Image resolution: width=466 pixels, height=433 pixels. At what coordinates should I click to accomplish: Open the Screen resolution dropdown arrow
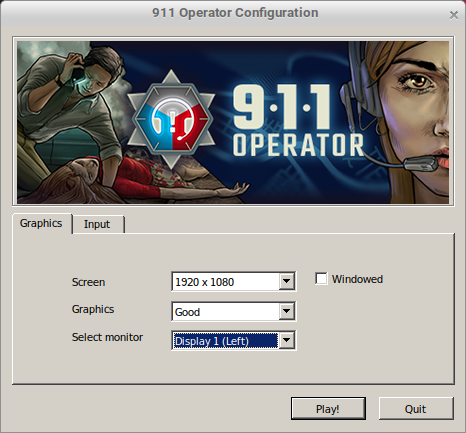click(x=286, y=282)
